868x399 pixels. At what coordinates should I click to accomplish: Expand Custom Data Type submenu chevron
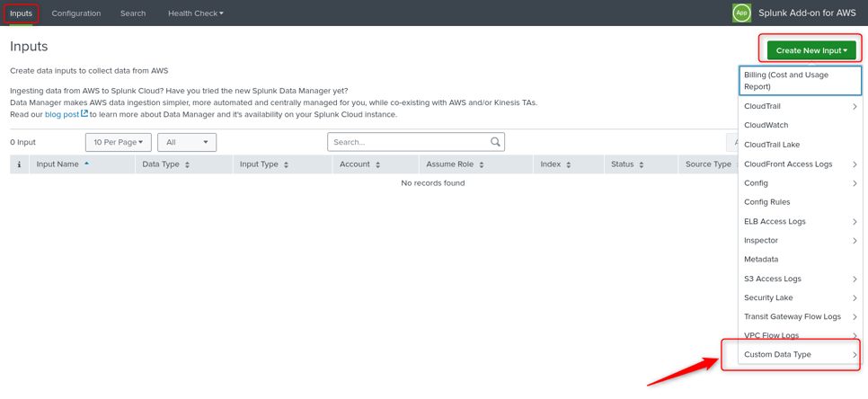click(x=855, y=354)
